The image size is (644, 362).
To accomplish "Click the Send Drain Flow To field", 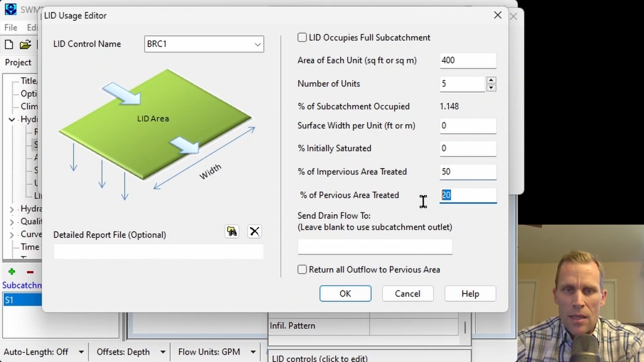I will pos(375,247).
